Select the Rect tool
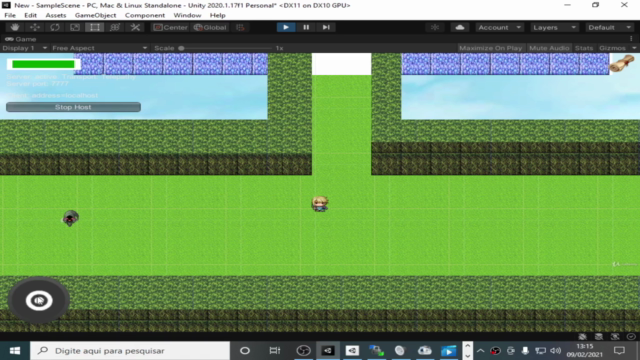This screenshot has height=360, width=640. coord(95,27)
